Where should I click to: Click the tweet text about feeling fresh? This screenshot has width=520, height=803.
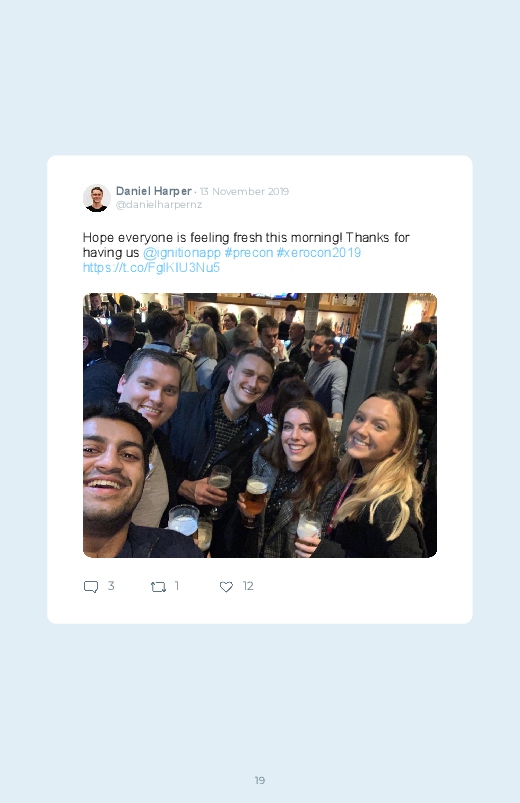pyautogui.click(x=246, y=245)
